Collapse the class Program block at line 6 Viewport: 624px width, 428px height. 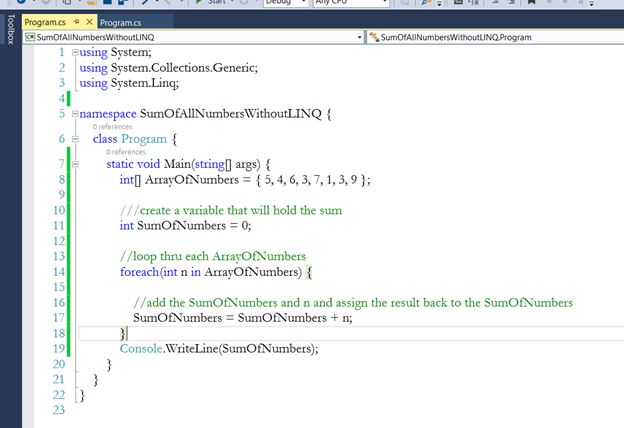[x=75, y=139]
